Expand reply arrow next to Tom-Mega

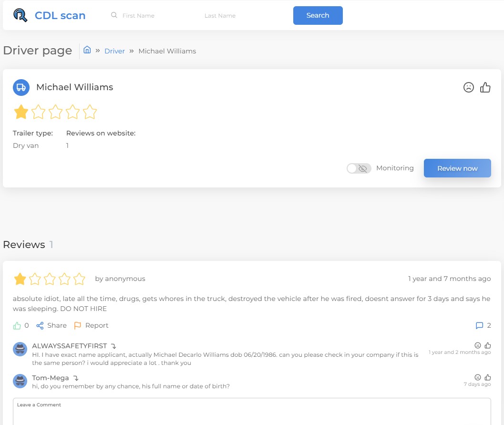tap(76, 378)
